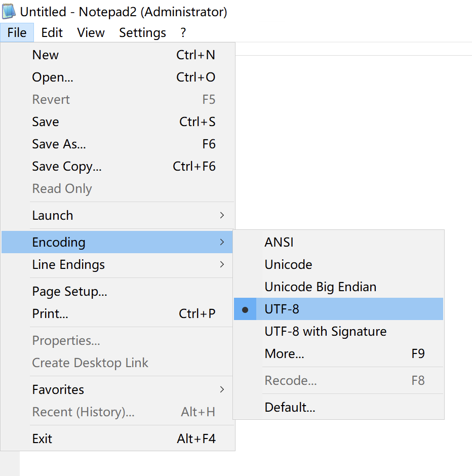Click the Notepad2 app icon in title bar
Screen dimensions: 472x476
[x=9, y=11]
